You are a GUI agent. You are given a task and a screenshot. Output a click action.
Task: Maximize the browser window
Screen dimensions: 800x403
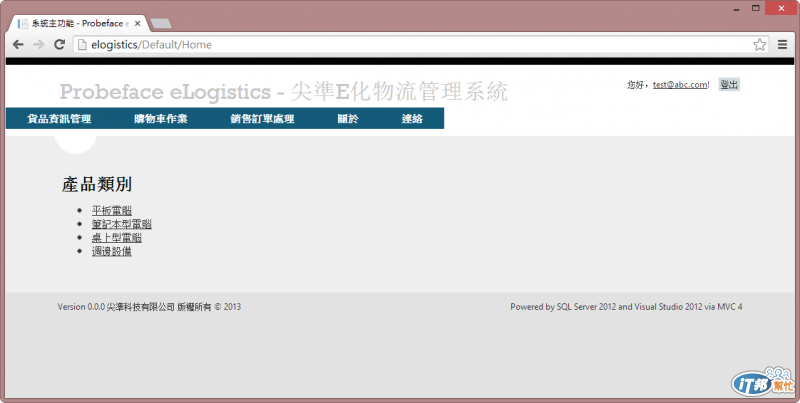tap(756, 8)
